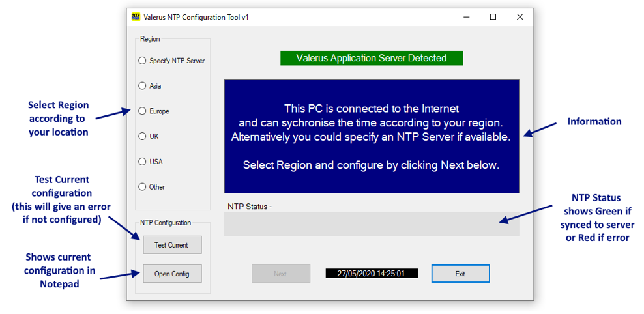Click the green Server Detected banner

pos(372,58)
